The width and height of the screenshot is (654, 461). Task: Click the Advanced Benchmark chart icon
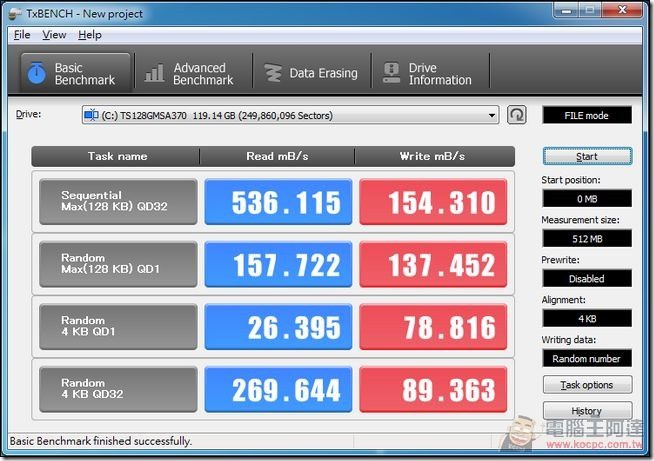[155, 74]
